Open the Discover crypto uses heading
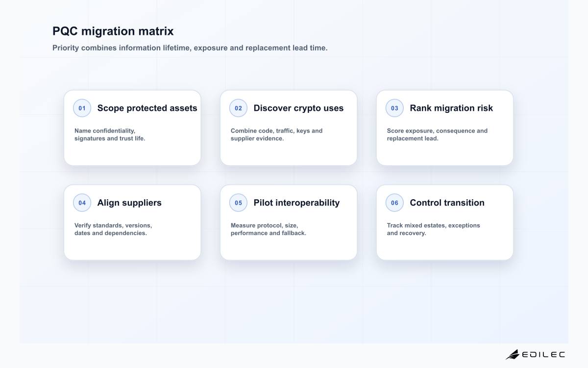The width and height of the screenshot is (588, 368). click(298, 108)
